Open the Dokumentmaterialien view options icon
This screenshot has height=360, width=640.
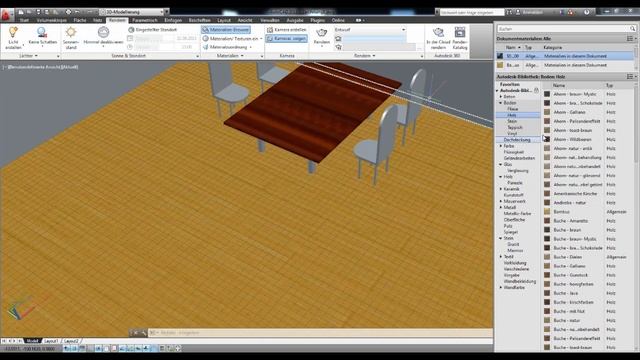point(630,38)
